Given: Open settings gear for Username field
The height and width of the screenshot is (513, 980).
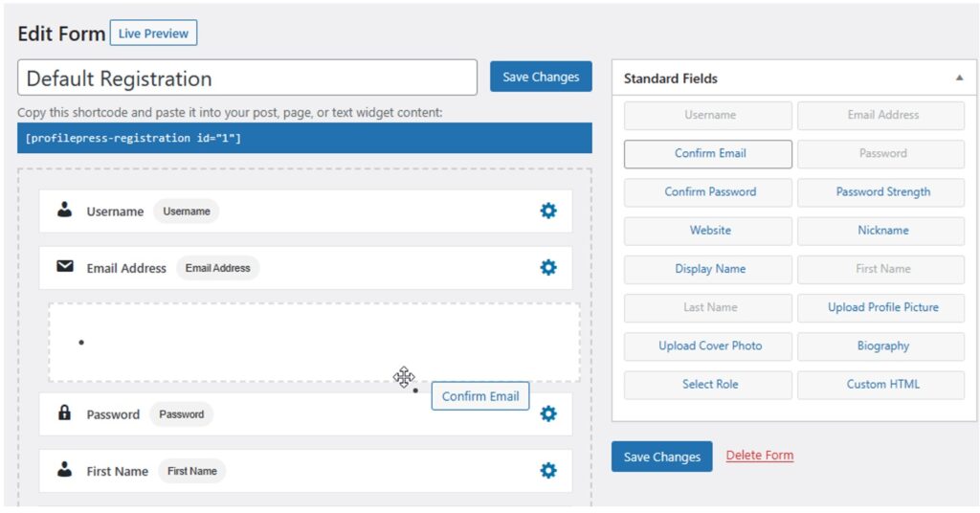Looking at the screenshot, I should 548,212.
